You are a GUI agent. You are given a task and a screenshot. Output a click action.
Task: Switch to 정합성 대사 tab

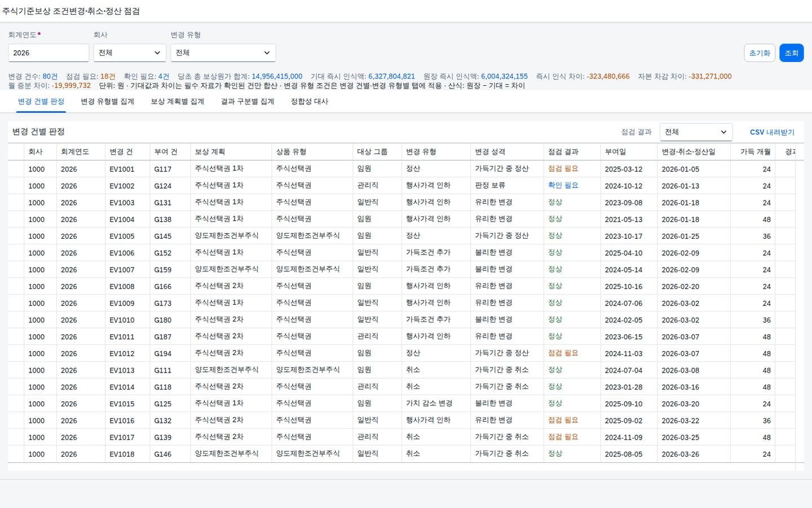coord(310,102)
